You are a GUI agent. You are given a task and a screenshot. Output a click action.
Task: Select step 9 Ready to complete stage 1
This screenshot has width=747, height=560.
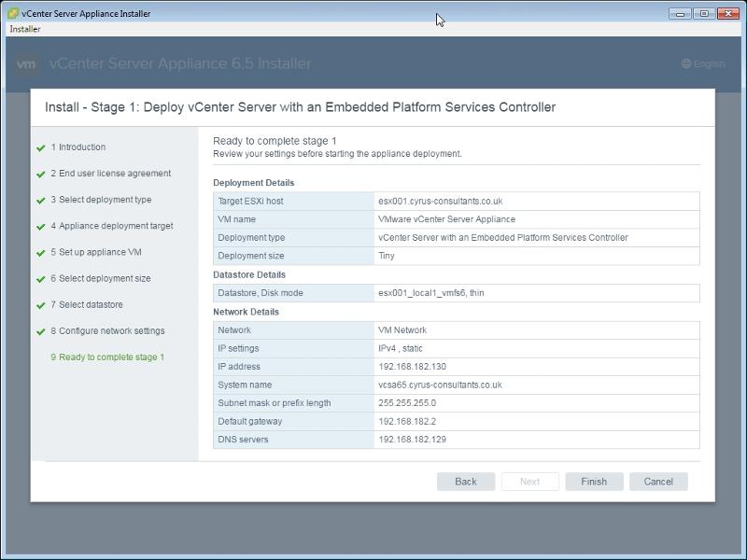(107, 357)
